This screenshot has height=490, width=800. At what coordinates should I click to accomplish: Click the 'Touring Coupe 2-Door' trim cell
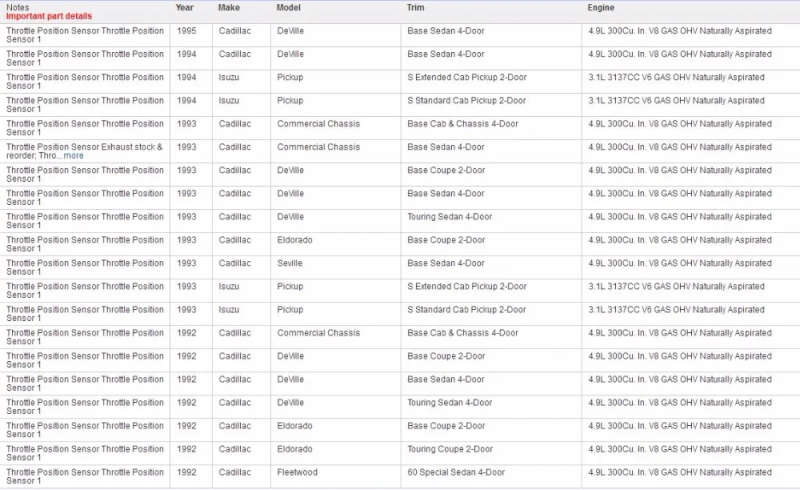coord(450,449)
